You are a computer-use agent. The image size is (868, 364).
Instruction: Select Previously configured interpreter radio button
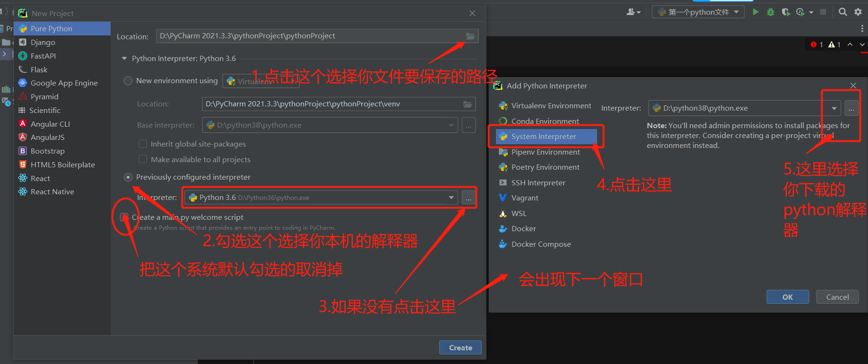[x=128, y=177]
